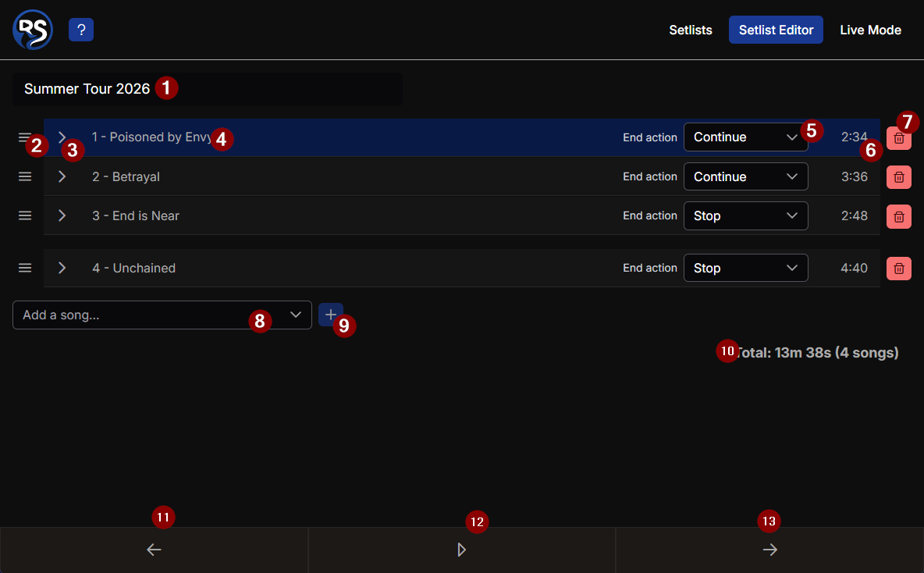This screenshot has width=924, height=573.
Task: Click the right arrow in the bottom bar
Action: coord(769,550)
